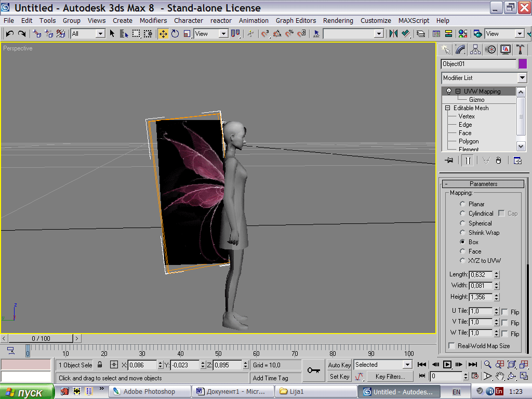Collapse the Editable Mesh stack entry
The width and height of the screenshot is (532, 399).
447,108
